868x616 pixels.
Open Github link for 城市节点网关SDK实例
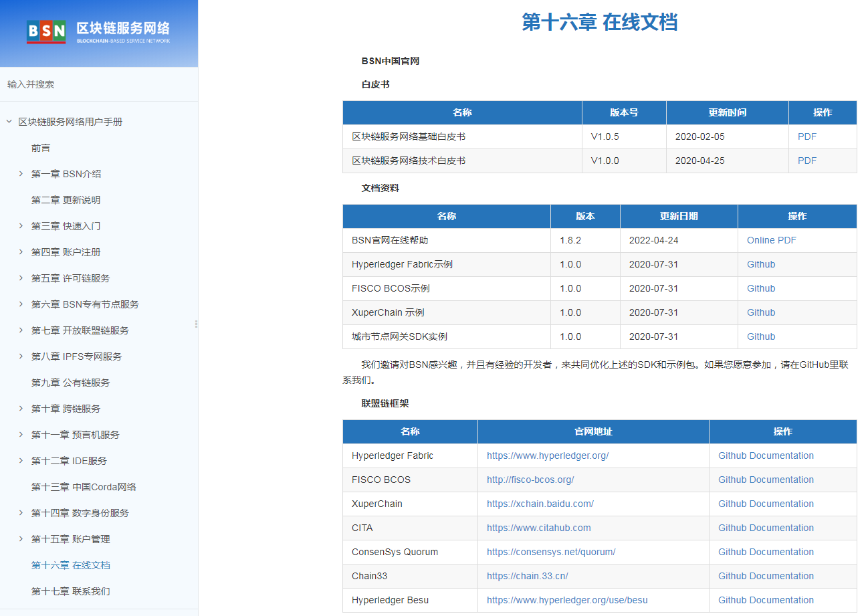761,336
